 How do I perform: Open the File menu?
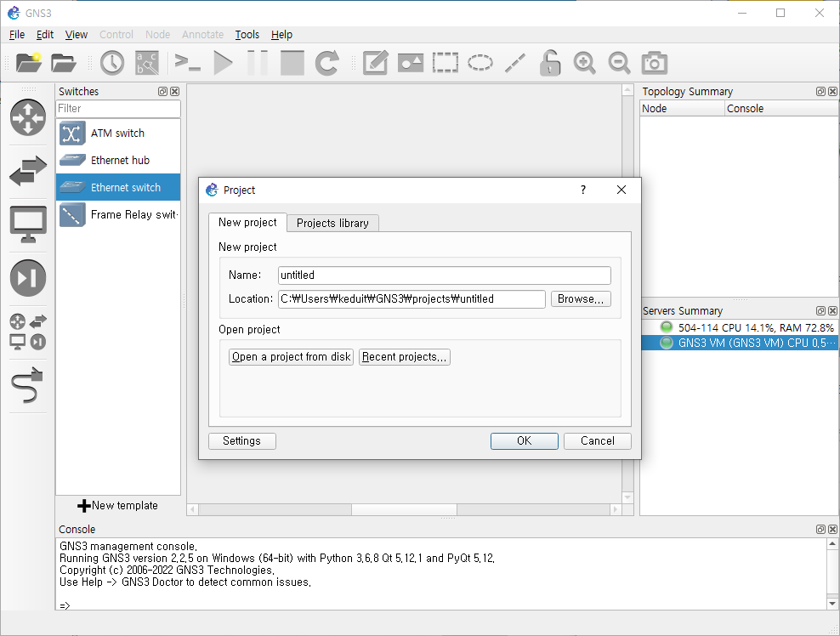click(17, 35)
